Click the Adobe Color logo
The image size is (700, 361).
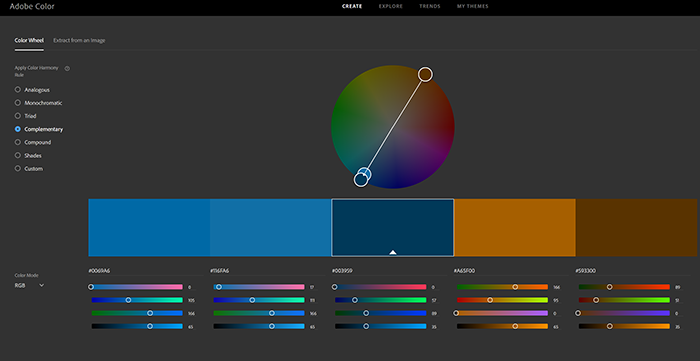click(x=32, y=7)
